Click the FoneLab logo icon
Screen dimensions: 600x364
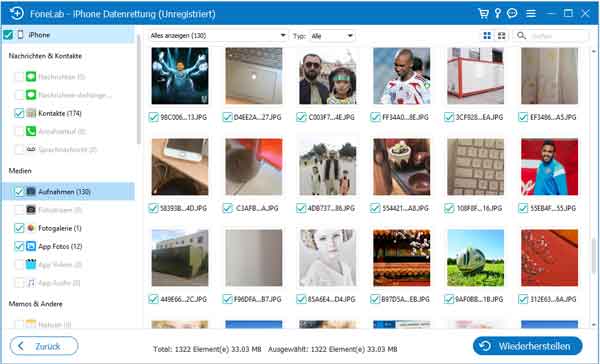pyautogui.click(x=16, y=13)
